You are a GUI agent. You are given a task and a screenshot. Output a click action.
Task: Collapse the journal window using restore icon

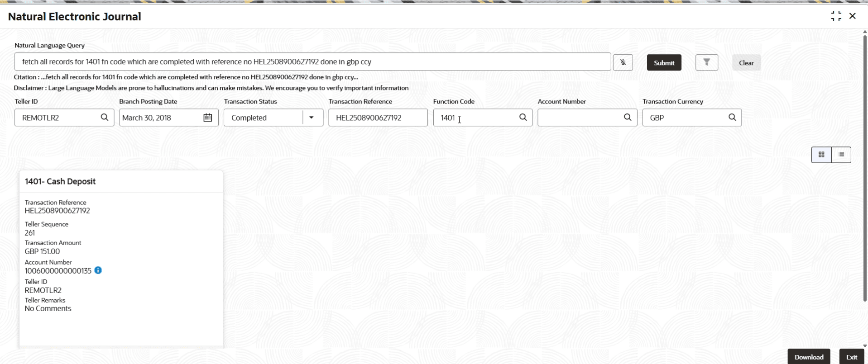pos(836,16)
